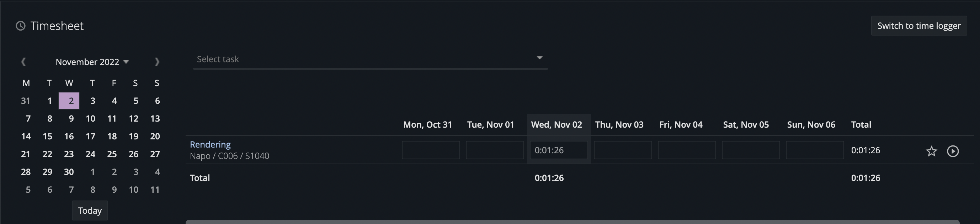Switch to time logger view
980x224 pixels.
pos(919,26)
